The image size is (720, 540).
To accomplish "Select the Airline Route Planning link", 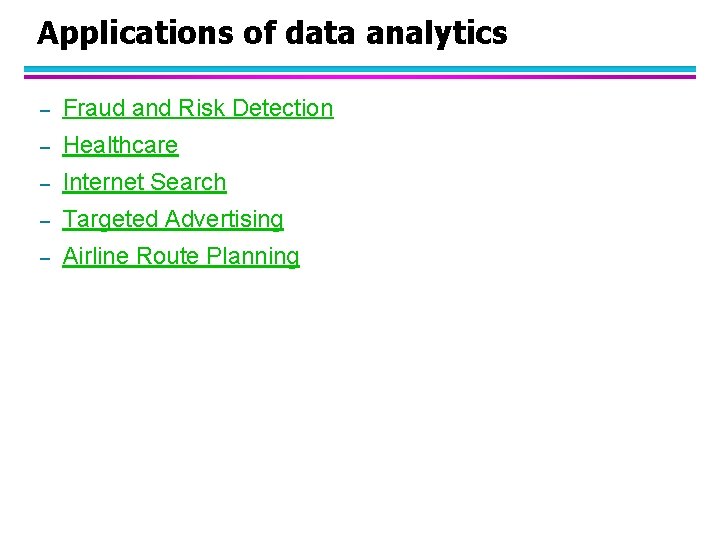I will pyautogui.click(x=180, y=256).
